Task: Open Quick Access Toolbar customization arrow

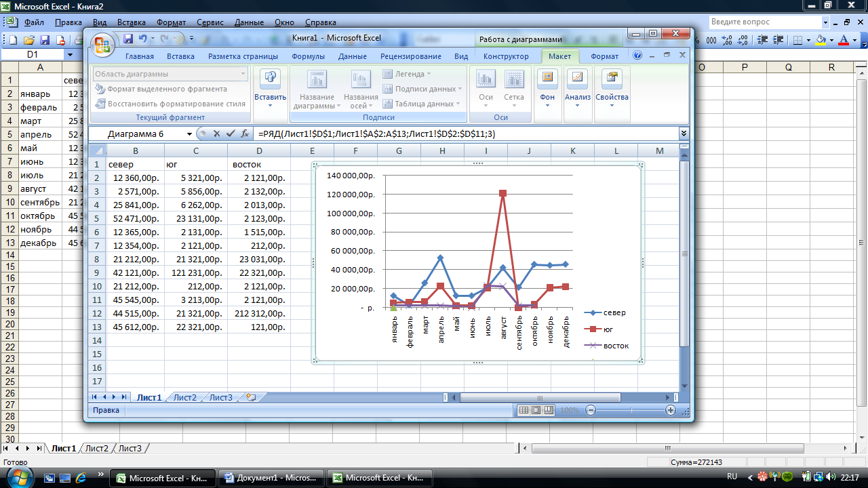Action: coord(191,39)
